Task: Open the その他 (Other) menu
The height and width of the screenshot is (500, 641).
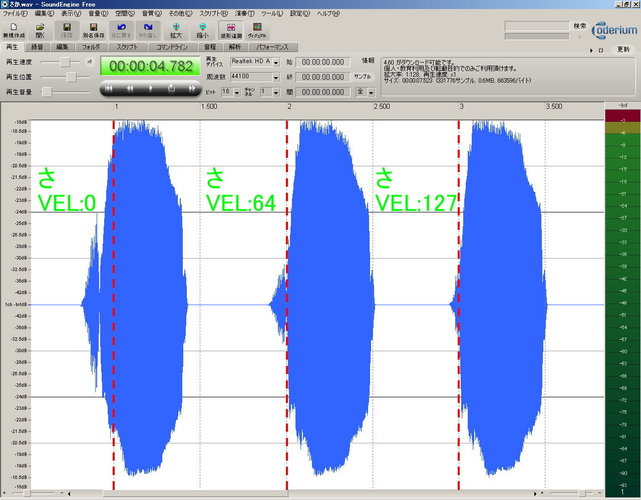Action: 180,13
